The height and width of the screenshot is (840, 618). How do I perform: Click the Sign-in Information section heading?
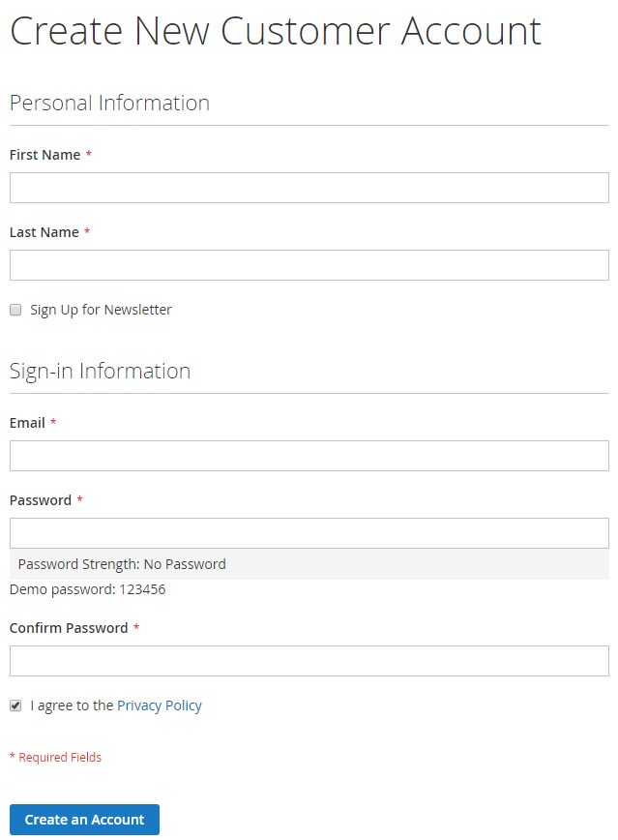coord(100,371)
